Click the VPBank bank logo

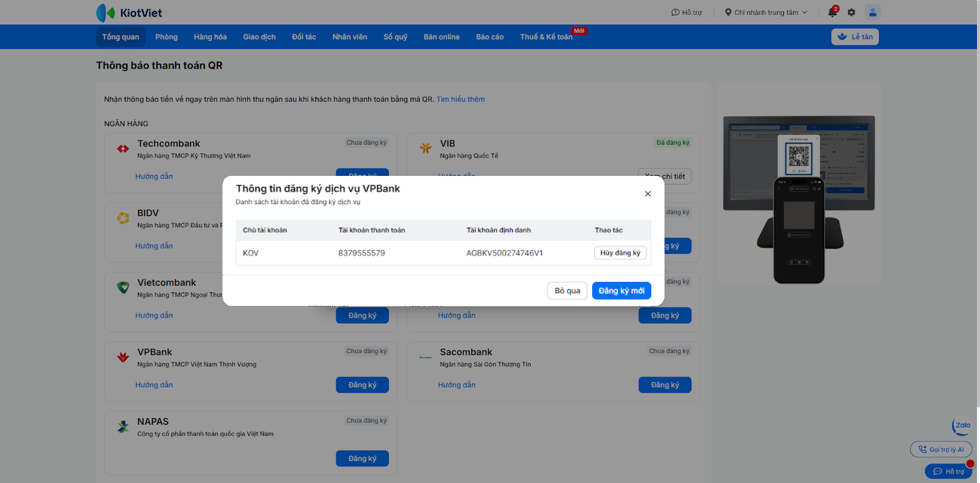point(123,357)
